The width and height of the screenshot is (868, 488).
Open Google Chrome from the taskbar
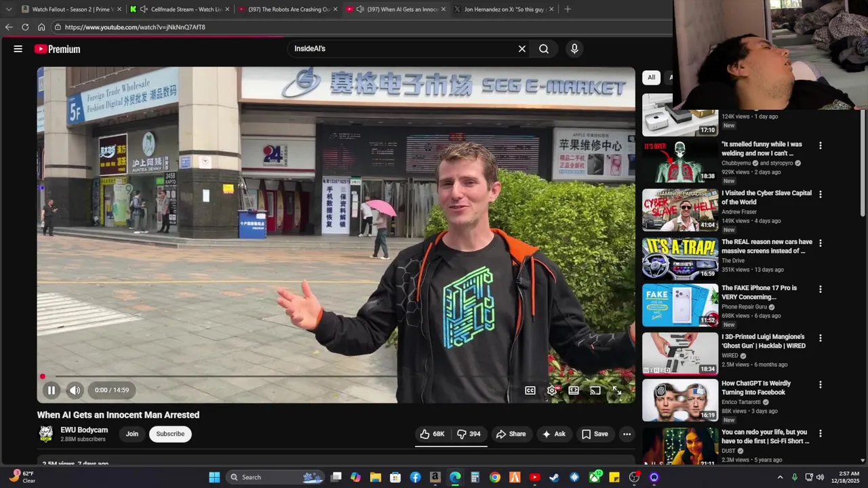click(x=495, y=477)
